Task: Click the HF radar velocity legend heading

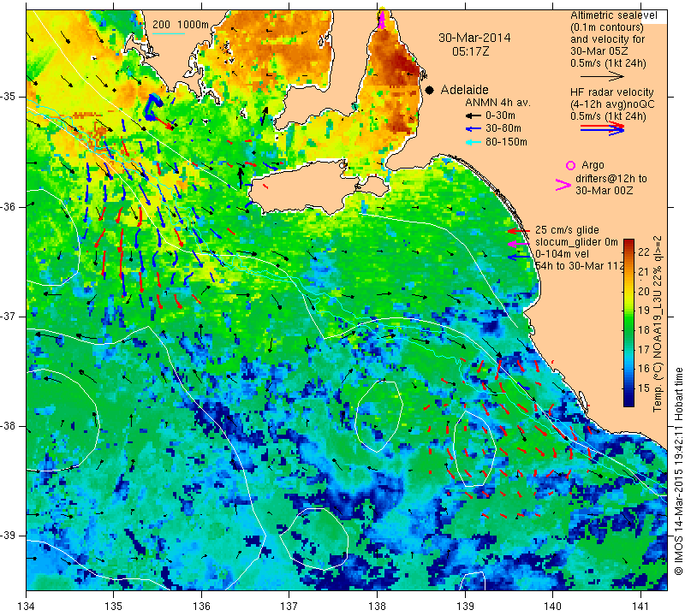Action: 611,92
